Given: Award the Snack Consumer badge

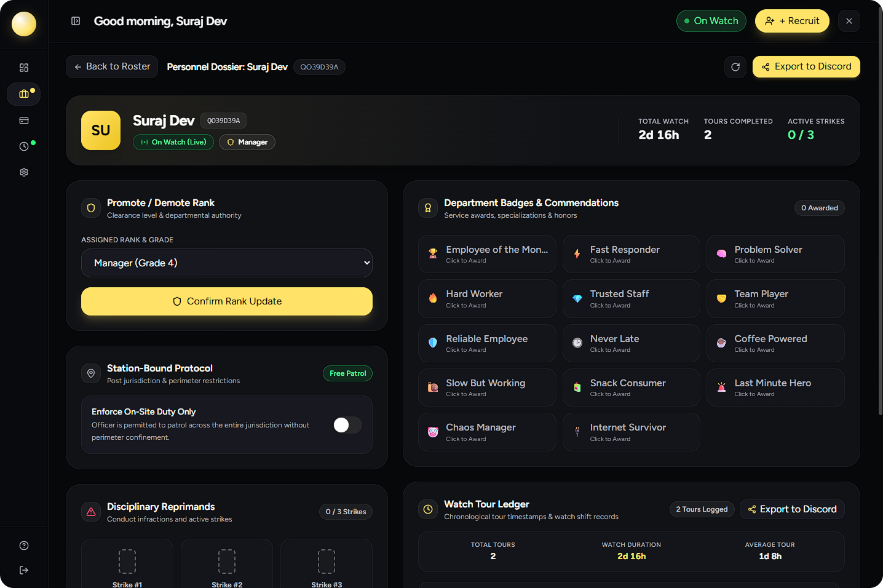Looking at the screenshot, I should coord(632,387).
